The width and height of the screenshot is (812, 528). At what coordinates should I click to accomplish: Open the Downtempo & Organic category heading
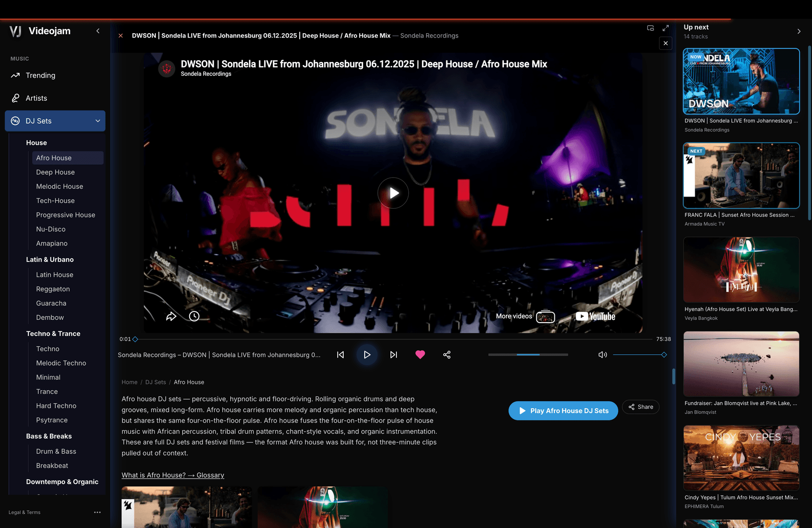pyautogui.click(x=62, y=482)
